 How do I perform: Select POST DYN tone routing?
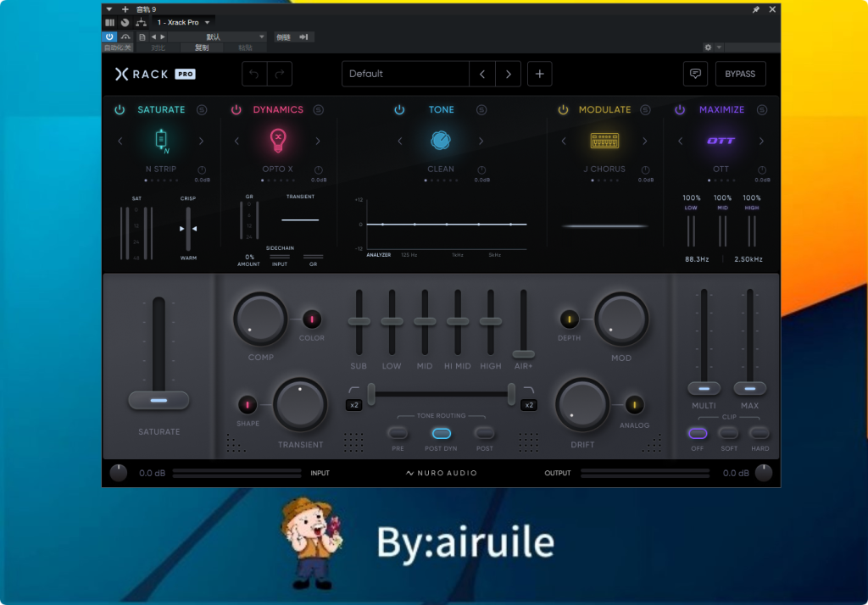[x=441, y=433]
